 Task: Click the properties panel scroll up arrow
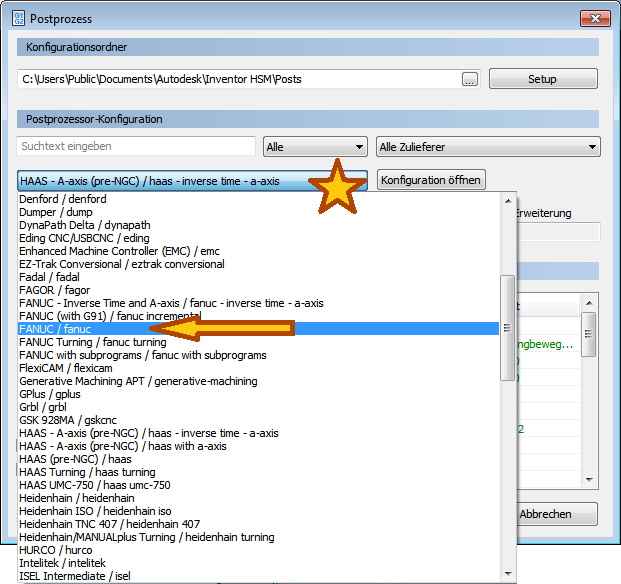(x=589, y=303)
